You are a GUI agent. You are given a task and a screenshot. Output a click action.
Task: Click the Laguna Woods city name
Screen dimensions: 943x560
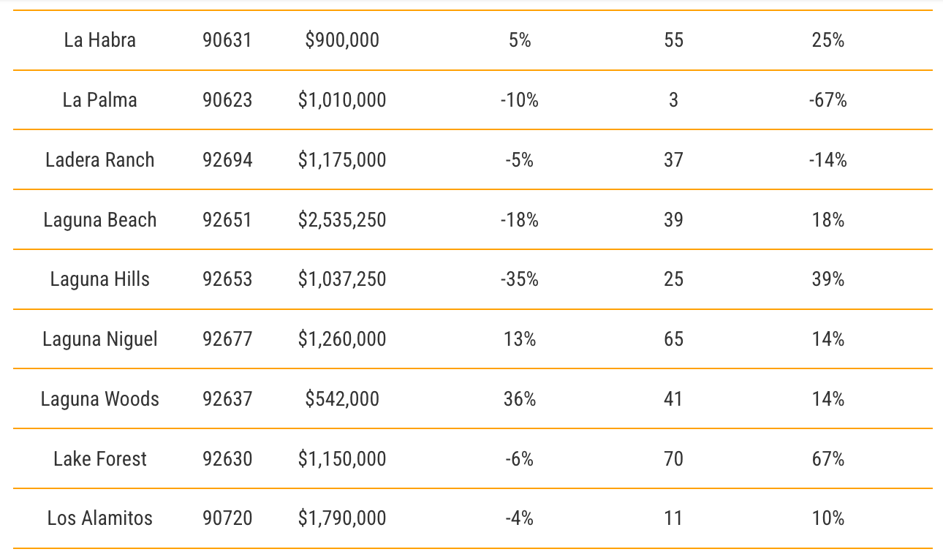tap(100, 399)
